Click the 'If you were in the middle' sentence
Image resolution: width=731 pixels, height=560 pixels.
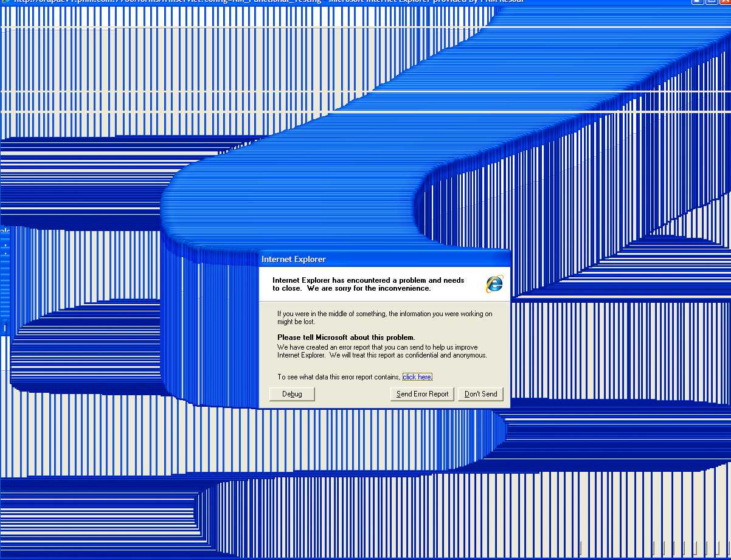384,314
